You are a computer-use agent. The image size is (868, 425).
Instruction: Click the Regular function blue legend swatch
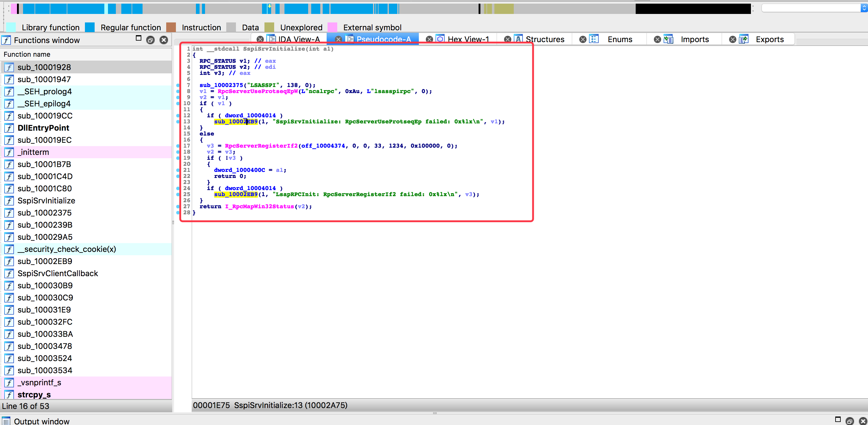tap(90, 27)
